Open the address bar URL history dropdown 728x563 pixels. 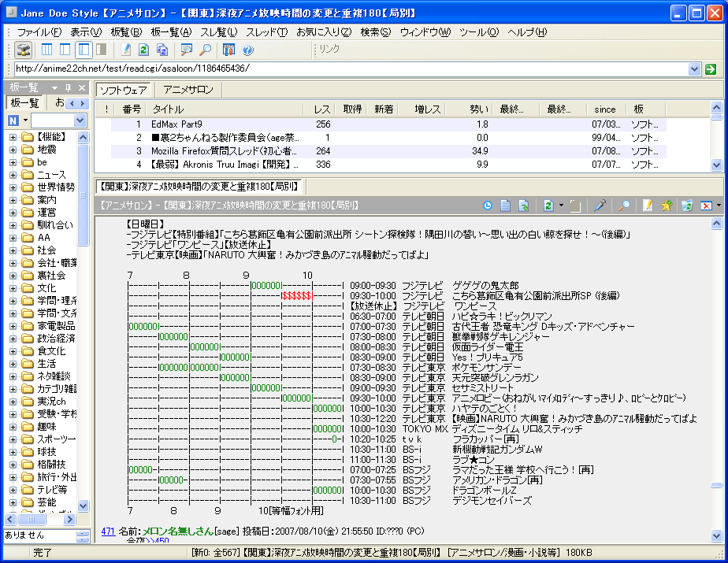click(x=694, y=69)
